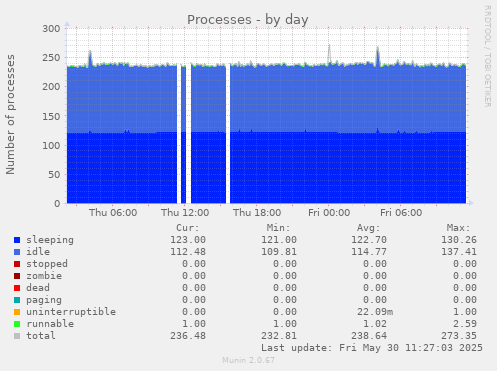
Task: Click idle maximum value 137.41
Action: (x=459, y=252)
